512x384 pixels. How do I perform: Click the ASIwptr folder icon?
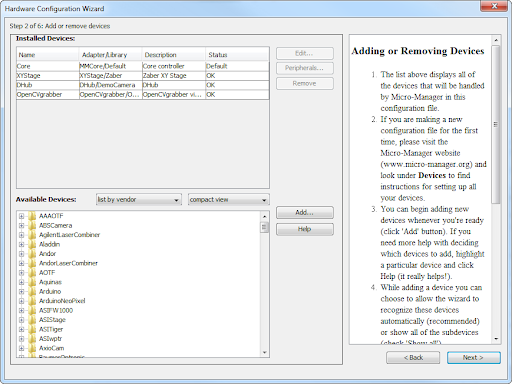click(x=32, y=339)
